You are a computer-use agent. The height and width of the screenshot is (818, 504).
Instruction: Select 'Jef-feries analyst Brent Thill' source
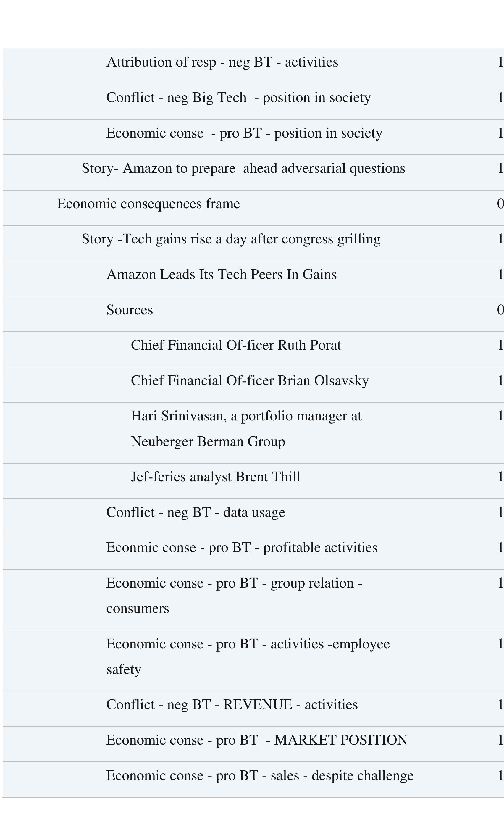coord(216,477)
